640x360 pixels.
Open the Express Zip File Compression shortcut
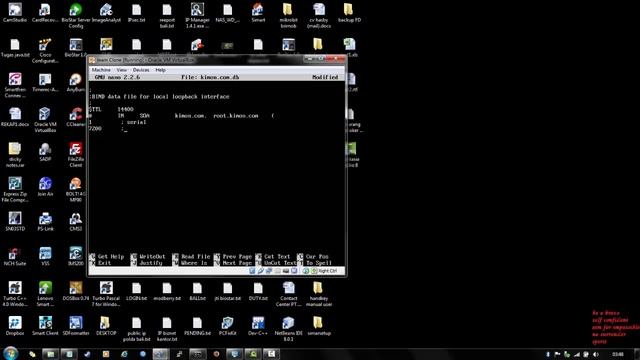[15, 189]
